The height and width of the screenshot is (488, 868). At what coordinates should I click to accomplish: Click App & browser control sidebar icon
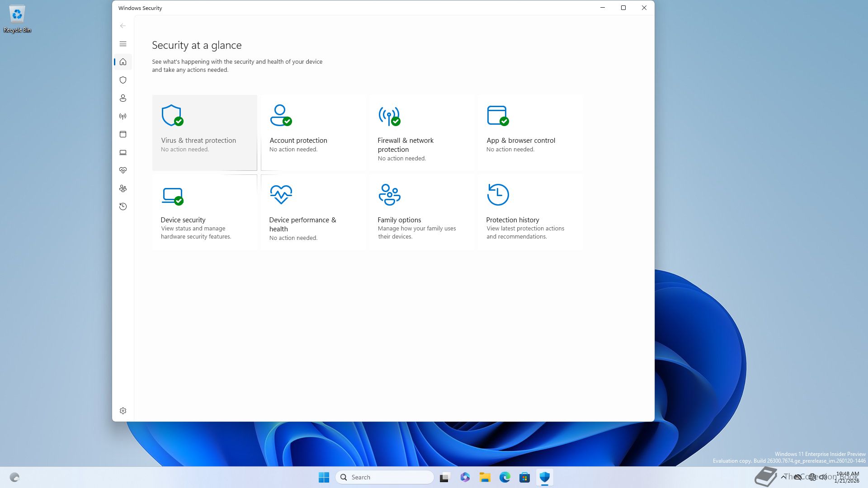(x=123, y=134)
